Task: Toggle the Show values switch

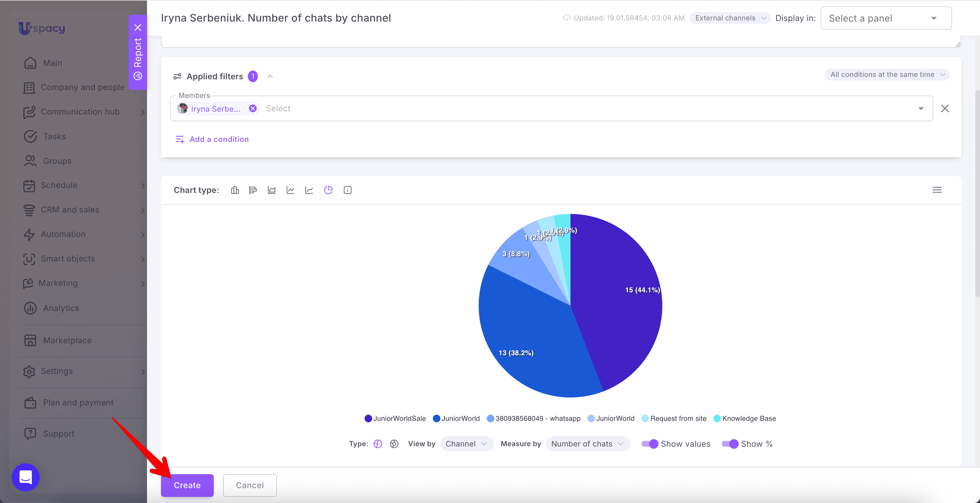Action: 650,444
